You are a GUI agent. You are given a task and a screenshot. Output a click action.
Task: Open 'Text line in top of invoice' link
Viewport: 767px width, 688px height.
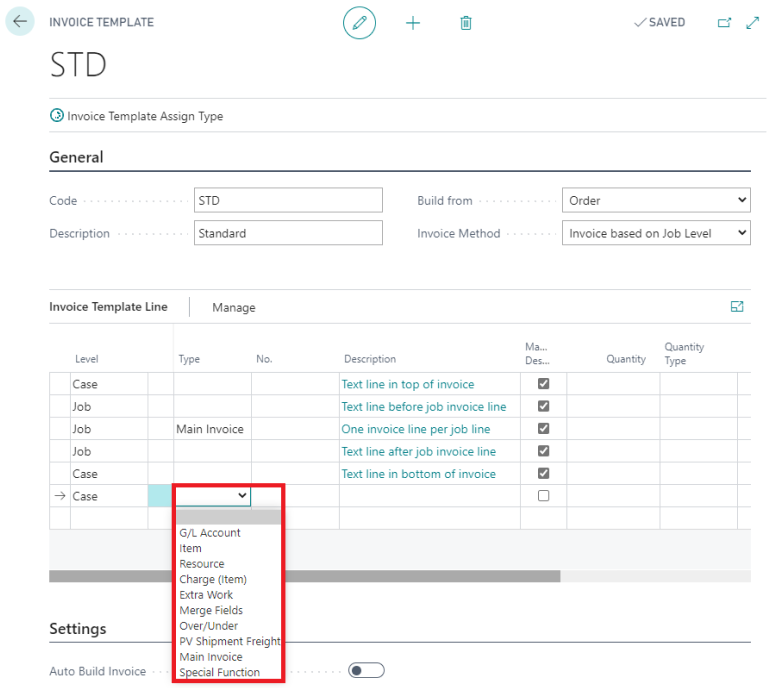click(x=407, y=384)
